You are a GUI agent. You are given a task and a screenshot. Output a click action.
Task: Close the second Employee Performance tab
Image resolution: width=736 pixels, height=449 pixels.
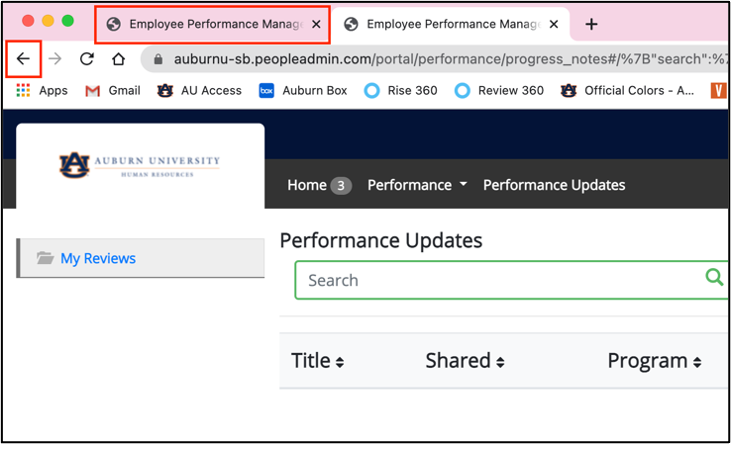tap(554, 24)
